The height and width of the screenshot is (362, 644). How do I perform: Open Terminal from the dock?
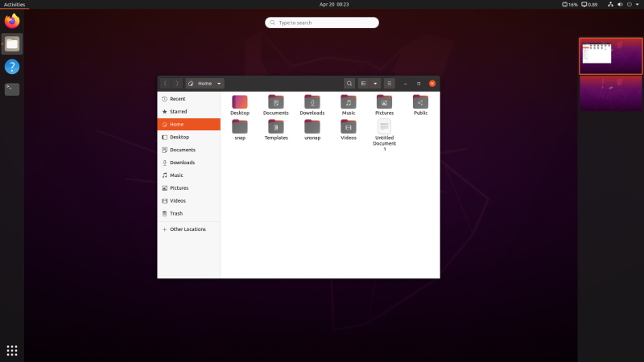pyautogui.click(x=12, y=89)
